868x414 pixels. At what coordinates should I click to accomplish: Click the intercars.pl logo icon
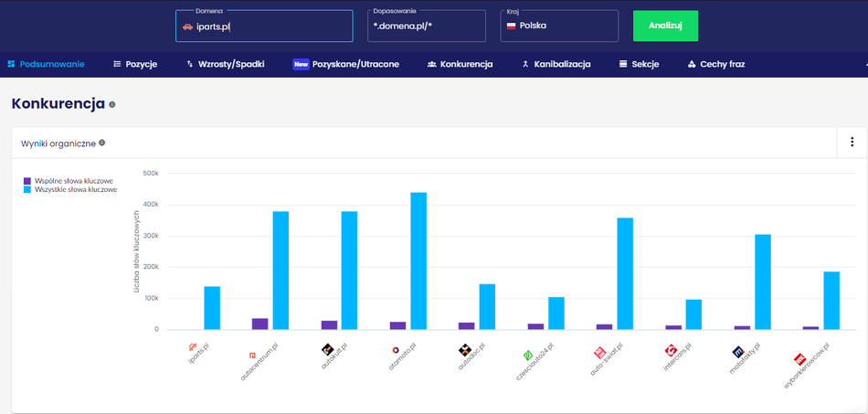pos(670,350)
